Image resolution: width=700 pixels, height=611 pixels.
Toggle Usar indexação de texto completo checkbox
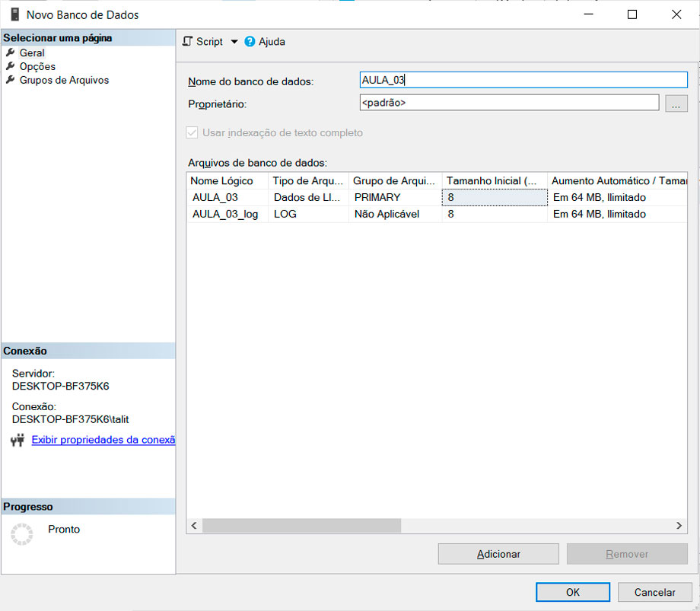[192, 132]
